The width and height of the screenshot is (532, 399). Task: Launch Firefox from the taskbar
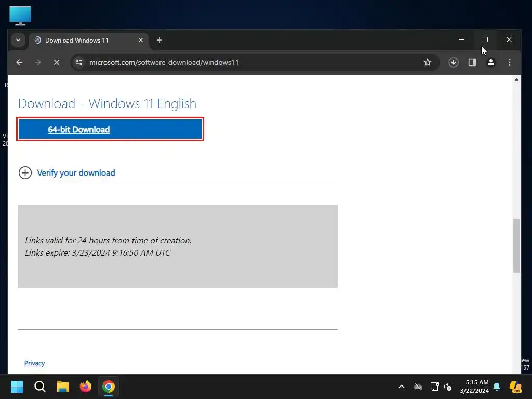(x=86, y=387)
